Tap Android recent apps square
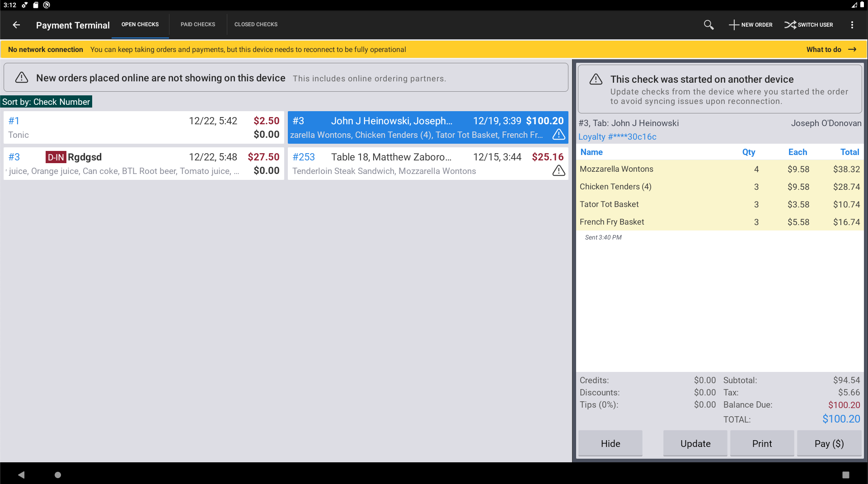The width and height of the screenshot is (868, 484). pos(845,475)
